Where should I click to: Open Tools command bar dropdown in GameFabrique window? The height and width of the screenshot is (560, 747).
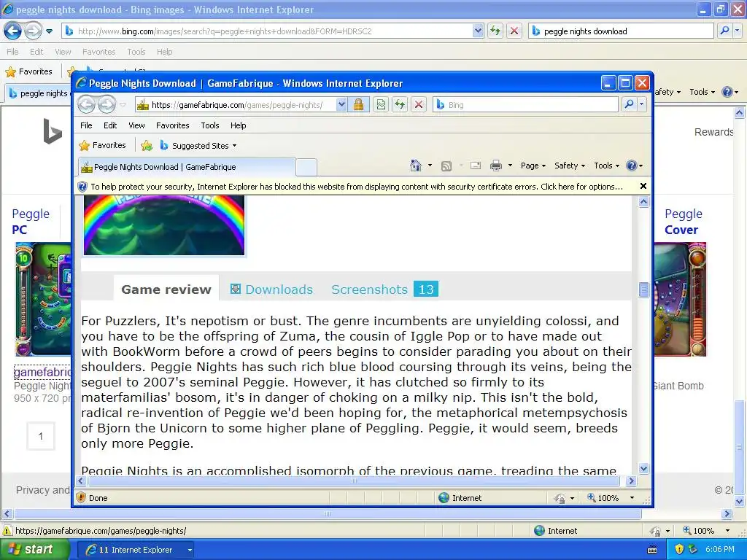point(606,166)
